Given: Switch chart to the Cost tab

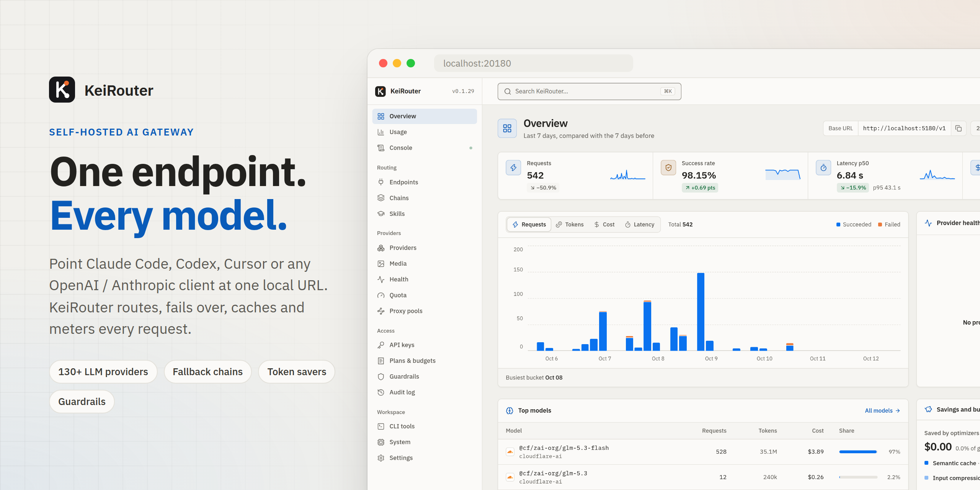Looking at the screenshot, I should [x=604, y=224].
